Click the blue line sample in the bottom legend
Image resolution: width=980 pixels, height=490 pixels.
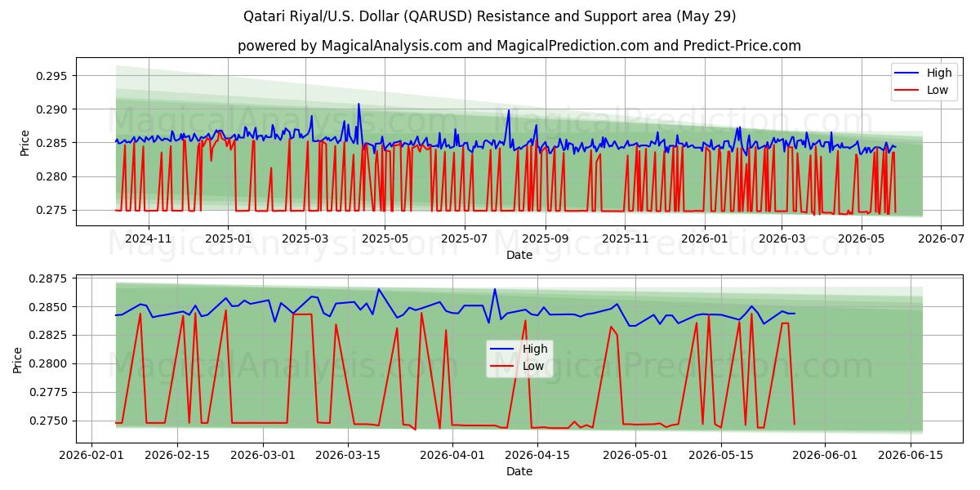502,350
